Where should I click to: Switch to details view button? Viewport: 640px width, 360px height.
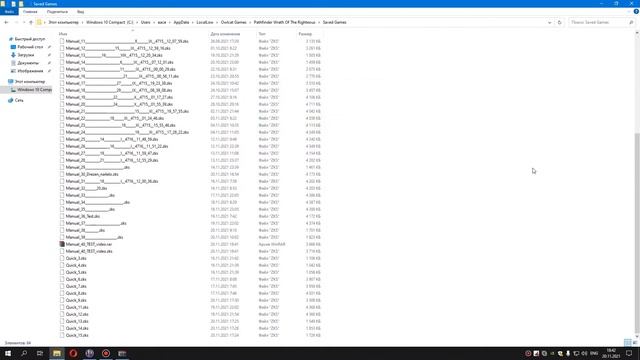tap(628, 342)
